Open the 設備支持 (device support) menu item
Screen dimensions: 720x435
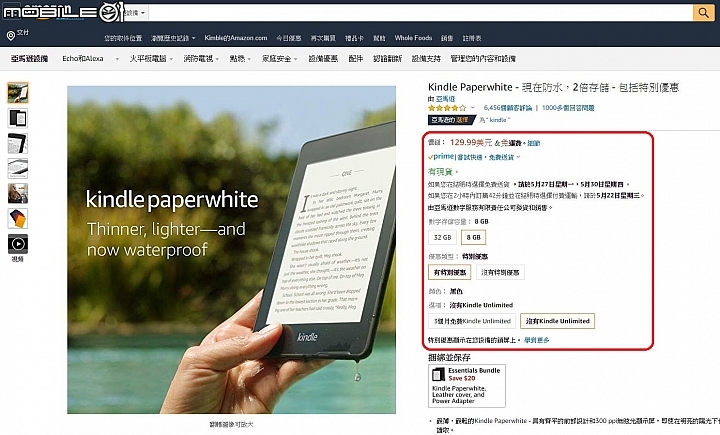426,59
